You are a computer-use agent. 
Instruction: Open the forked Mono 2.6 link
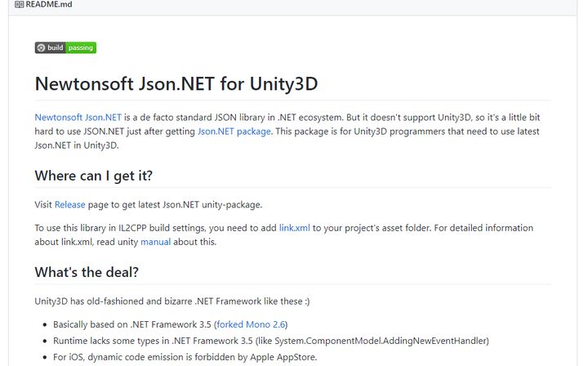tap(251, 324)
